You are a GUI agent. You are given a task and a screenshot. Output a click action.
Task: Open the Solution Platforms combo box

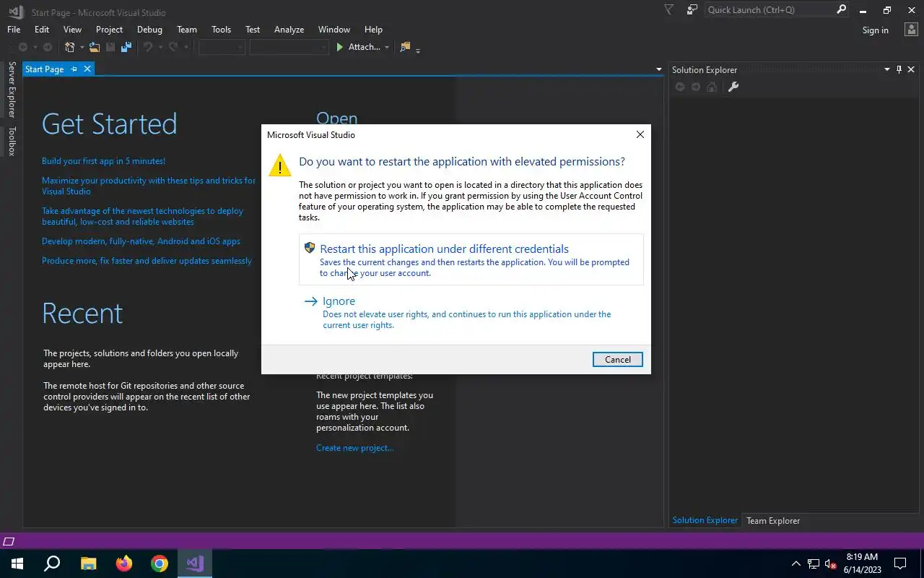coord(289,47)
